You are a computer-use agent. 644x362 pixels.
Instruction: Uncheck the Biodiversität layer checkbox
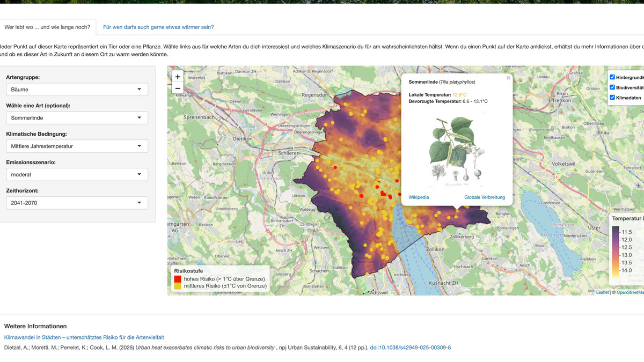[x=612, y=87]
